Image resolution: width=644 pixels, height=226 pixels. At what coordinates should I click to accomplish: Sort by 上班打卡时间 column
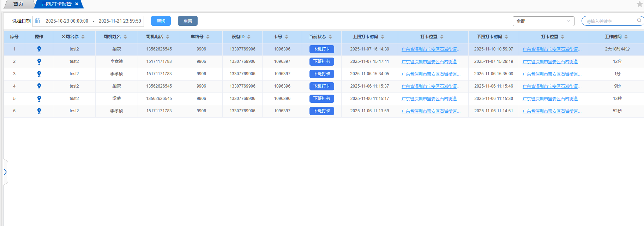tap(383, 37)
